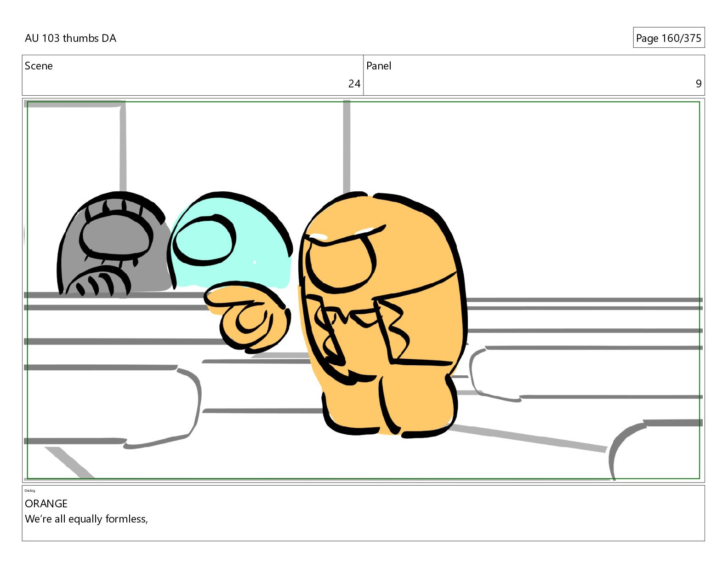Click the 'We're all equally formless,' dialog line
The width and height of the screenshot is (728, 563).
tap(86, 519)
